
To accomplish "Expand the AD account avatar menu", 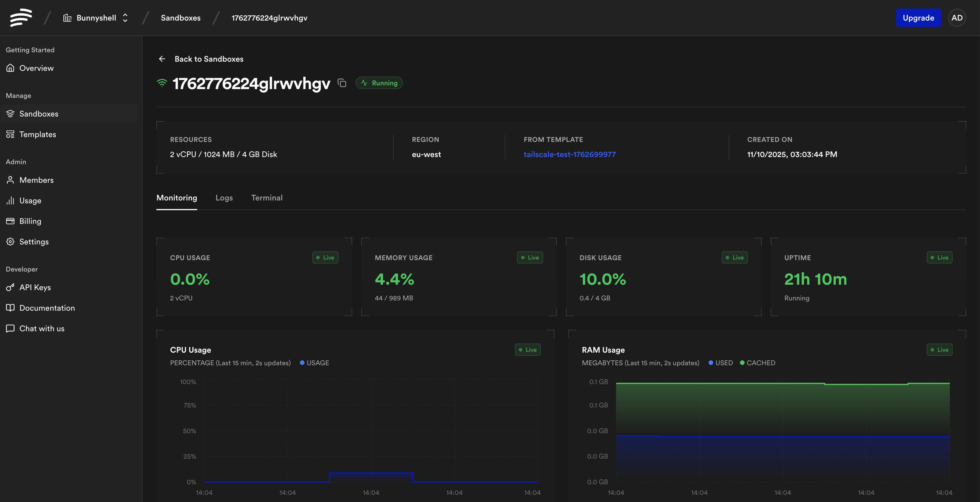I will click(957, 17).
